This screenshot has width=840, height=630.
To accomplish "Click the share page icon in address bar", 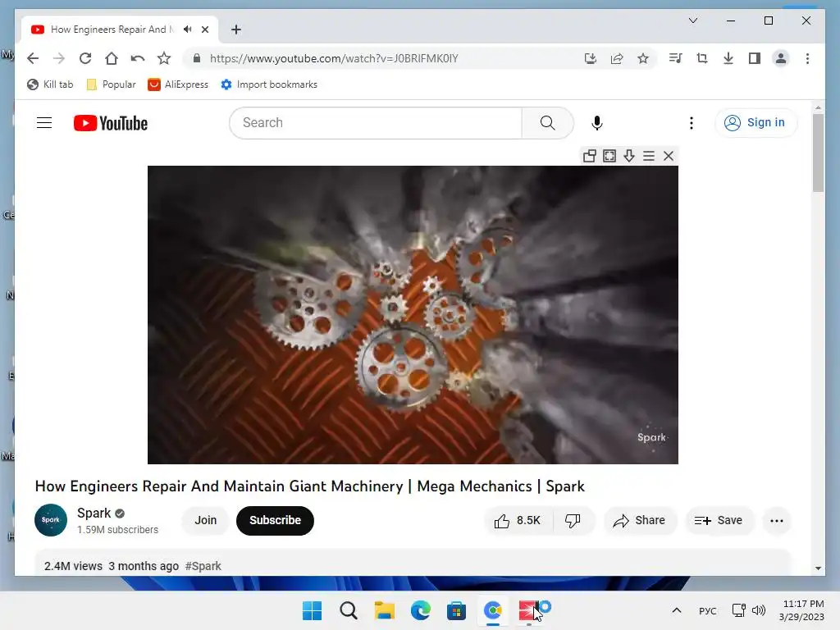I will (617, 58).
